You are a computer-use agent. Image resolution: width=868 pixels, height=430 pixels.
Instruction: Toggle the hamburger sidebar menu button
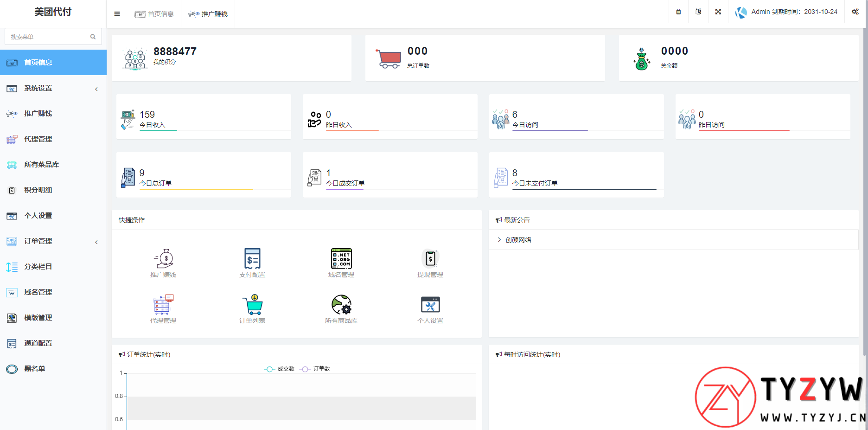(117, 14)
